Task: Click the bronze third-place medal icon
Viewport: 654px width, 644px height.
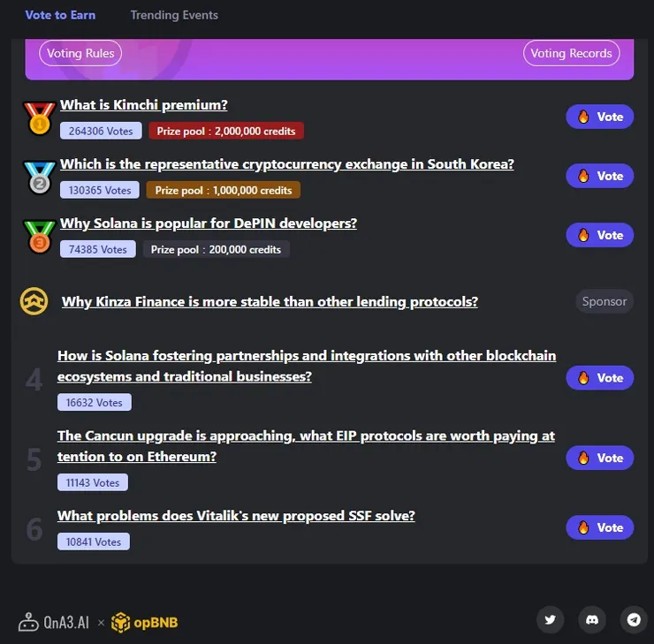Action: (x=39, y=237)
